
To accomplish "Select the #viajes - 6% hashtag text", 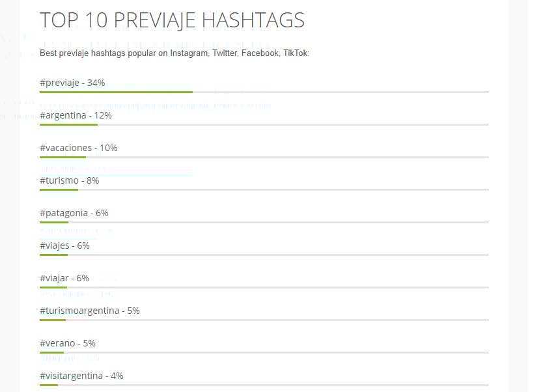I will [x=64, y=245].
